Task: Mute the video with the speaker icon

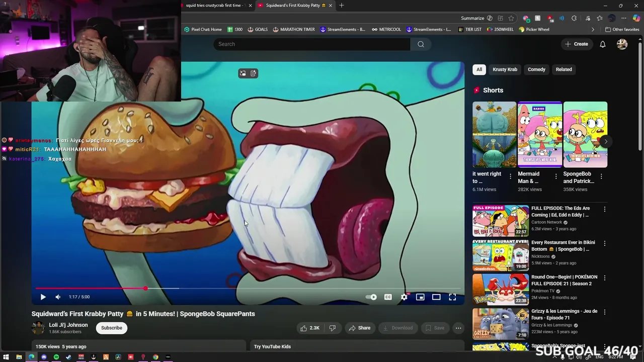Action: [x=58, y=297]
